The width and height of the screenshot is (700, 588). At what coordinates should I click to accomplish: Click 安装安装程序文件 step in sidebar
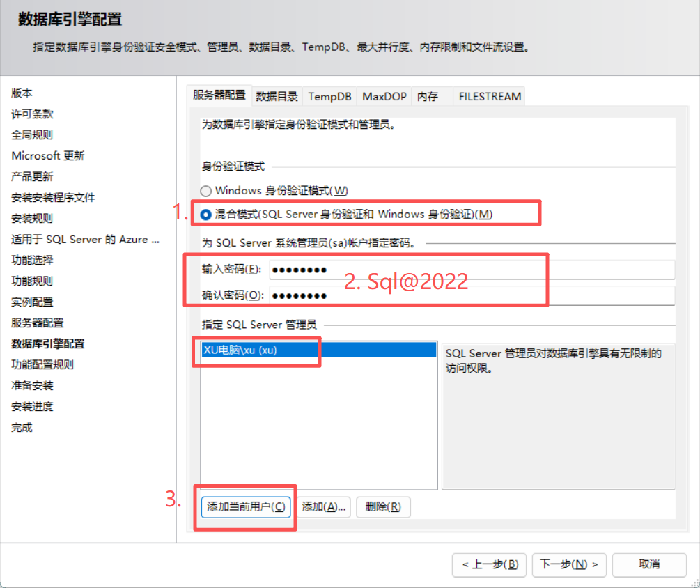(53, 197)
